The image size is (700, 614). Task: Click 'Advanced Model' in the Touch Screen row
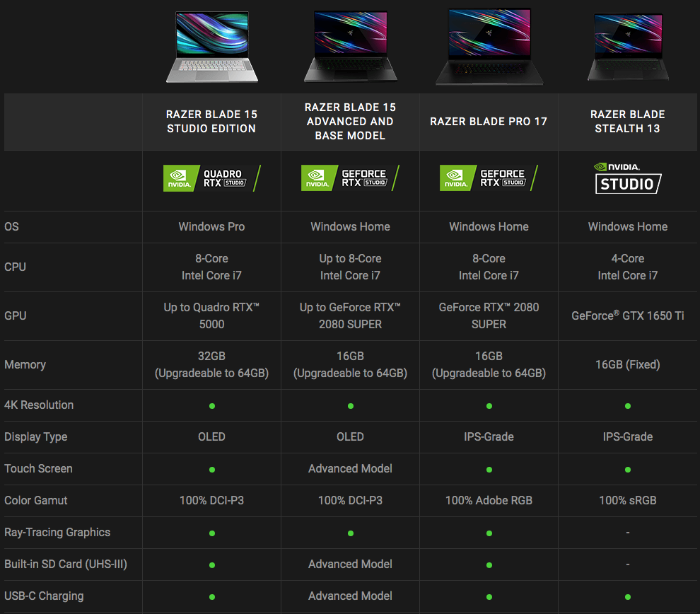tap(350, 468)
